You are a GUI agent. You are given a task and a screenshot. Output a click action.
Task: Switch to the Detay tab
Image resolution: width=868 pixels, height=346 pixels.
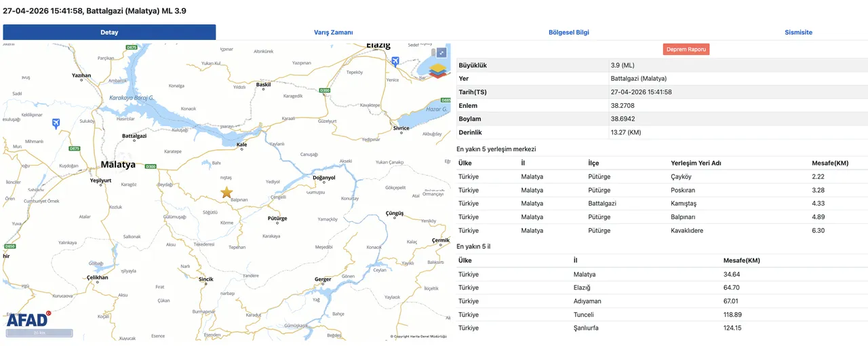(109, 33)
